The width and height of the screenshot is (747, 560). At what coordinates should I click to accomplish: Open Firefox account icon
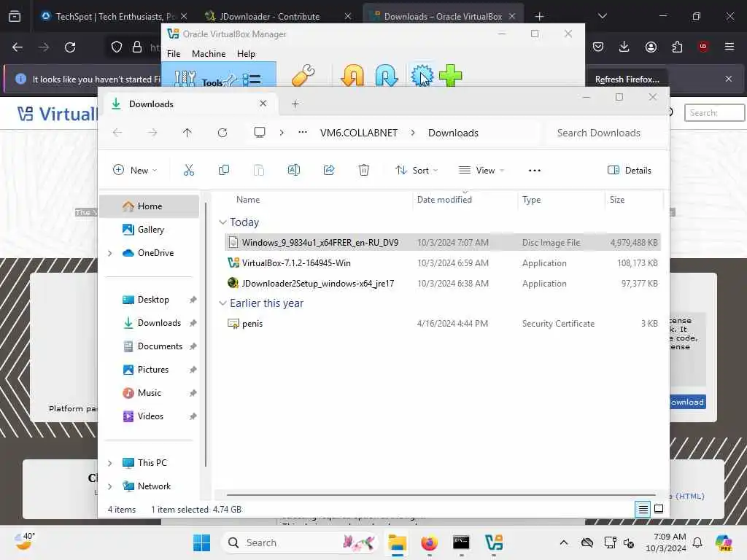[651, 47]
